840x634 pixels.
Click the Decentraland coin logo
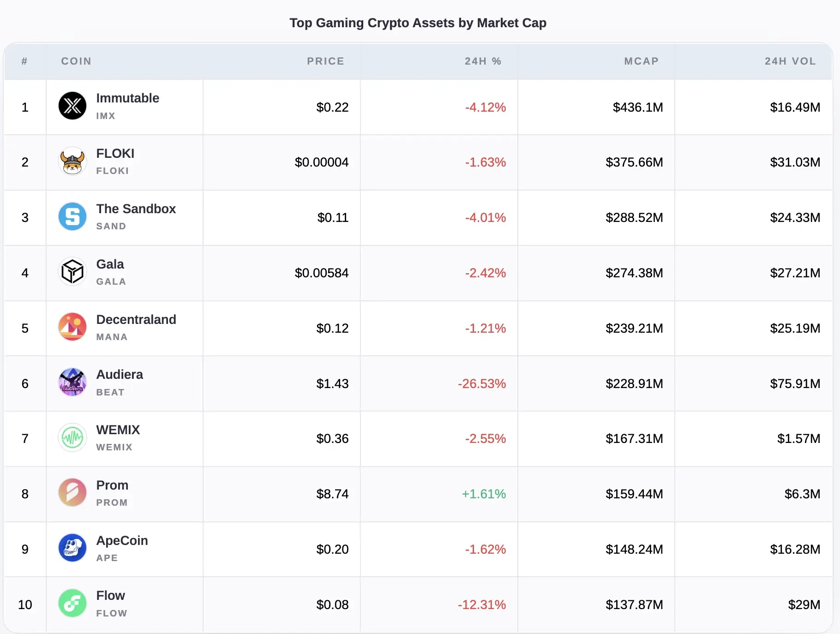(72, 327)
